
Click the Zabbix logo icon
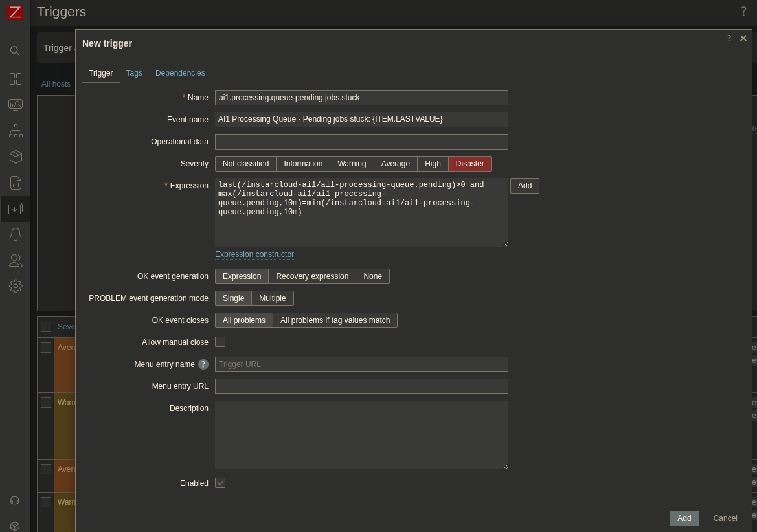tap(15, 12)
